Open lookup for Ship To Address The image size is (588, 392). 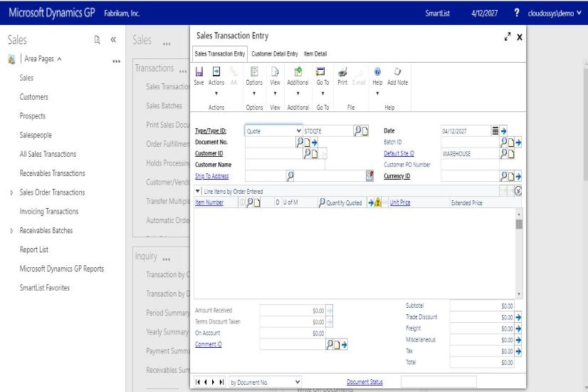click(290, 176)
